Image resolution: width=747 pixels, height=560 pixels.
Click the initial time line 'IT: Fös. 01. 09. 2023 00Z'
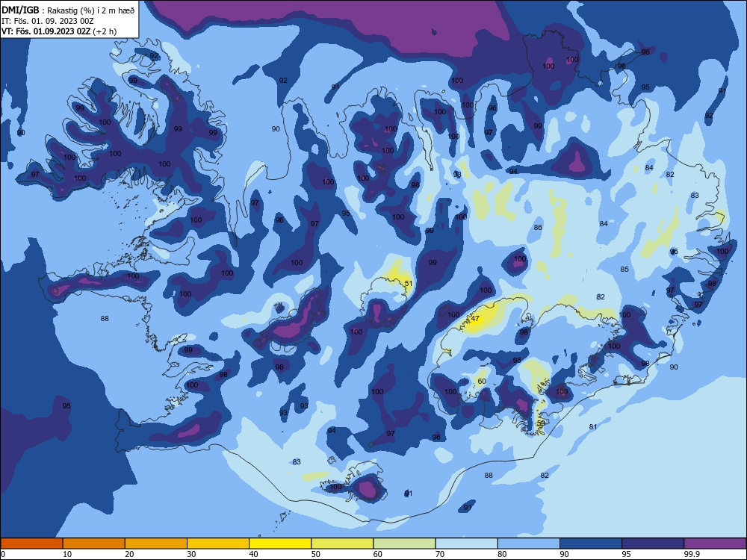48,21
